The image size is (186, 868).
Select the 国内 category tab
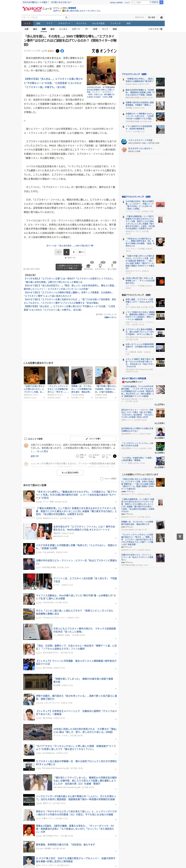coord(35,29)
